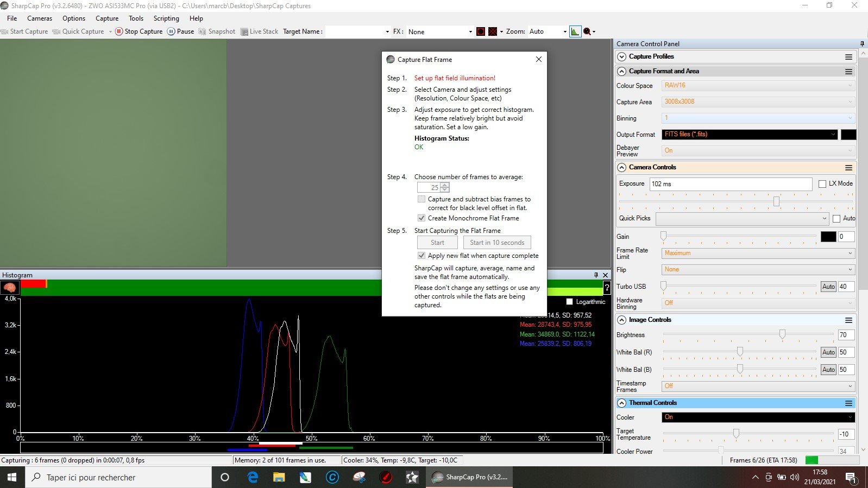Pin the Camera Control Panel

click(862, 44)
